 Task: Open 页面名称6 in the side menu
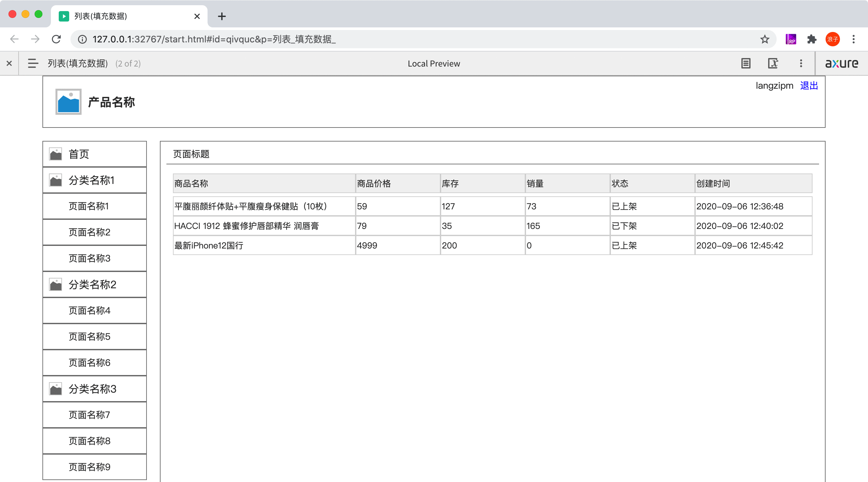95,363
